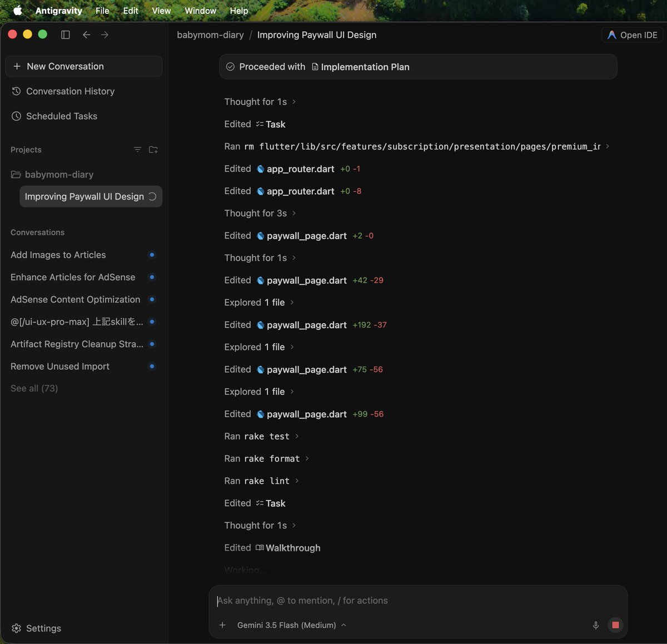Expand Ran rake lint output
This screenshot has height=644, width=667.
coord(261,480)
